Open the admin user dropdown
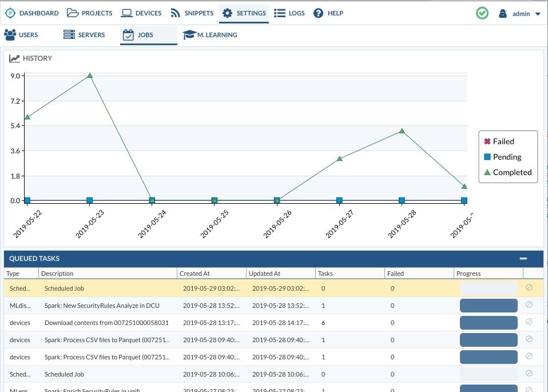This screenshot has width=548, height=392. coord(520,14)
